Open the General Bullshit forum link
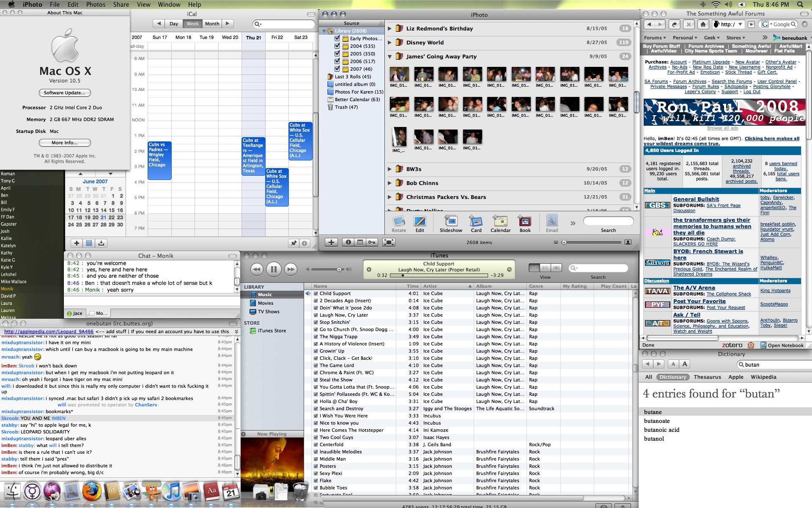This screenshot has height=508, width=812. coord(696,199)
